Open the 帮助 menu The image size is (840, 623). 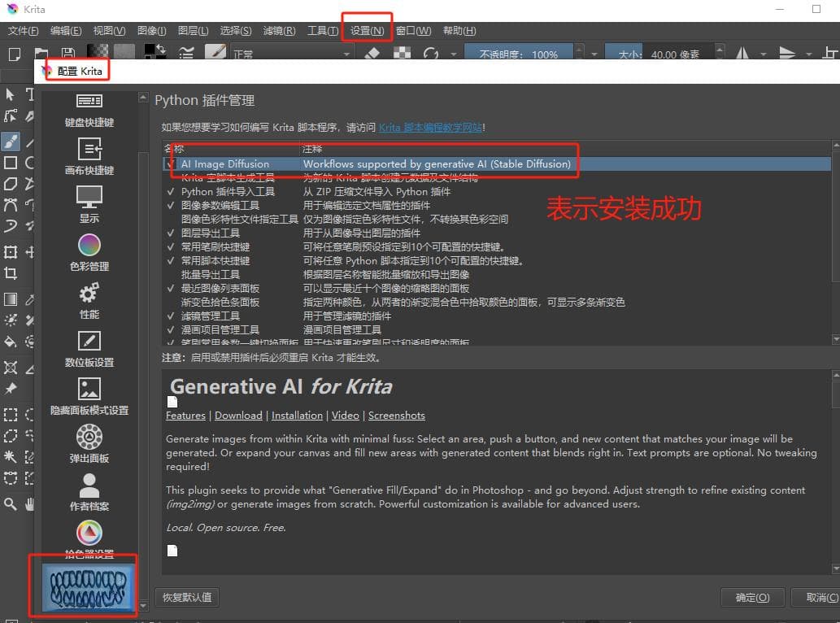tap(459, 31)
